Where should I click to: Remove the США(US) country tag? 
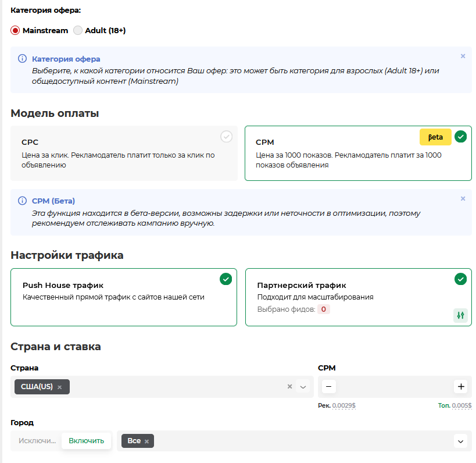point(59,387)
